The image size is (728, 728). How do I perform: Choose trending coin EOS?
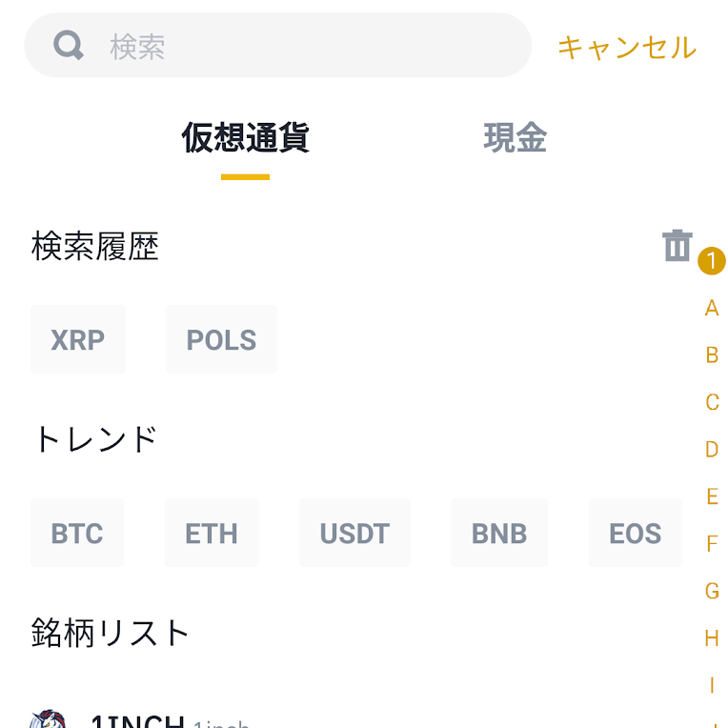tap(635, 533)
